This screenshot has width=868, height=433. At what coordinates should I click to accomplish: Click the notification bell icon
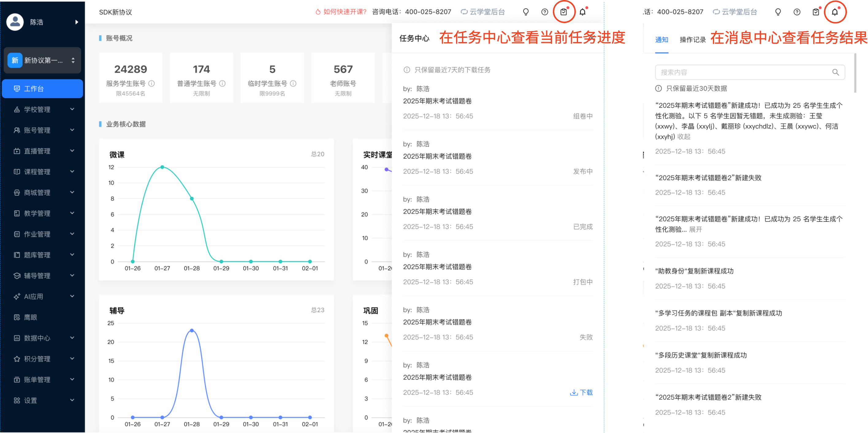coord(583,12)
